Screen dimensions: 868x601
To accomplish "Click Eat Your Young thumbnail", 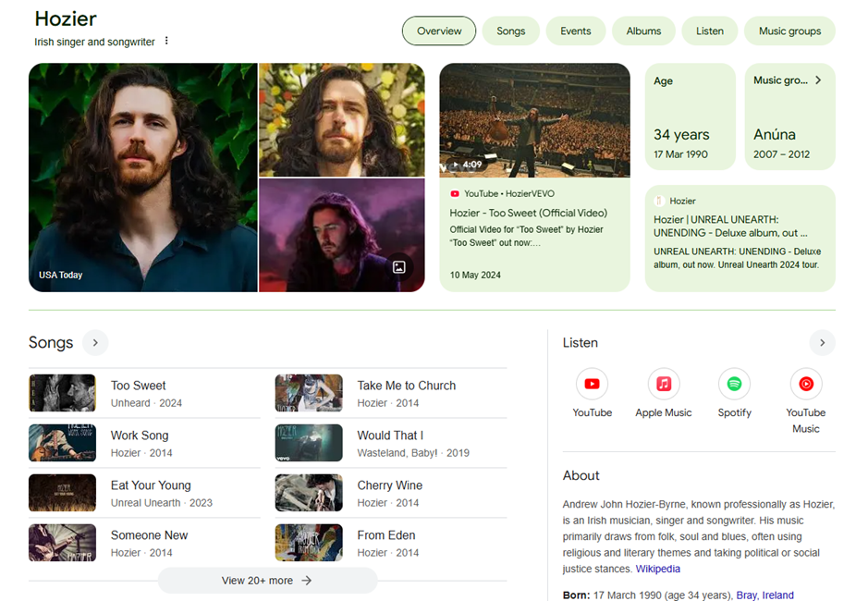I will (x=62, y=493).
